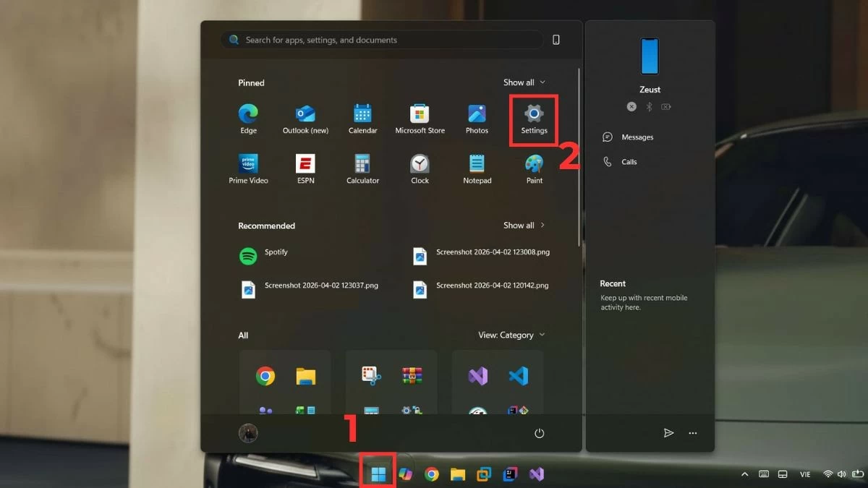Click the Start menu search box

382,40
